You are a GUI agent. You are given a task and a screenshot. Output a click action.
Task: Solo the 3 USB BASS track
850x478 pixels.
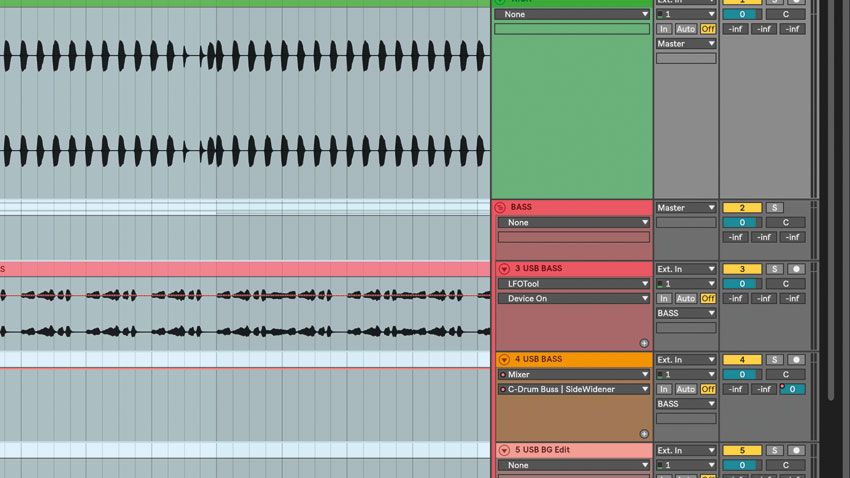(x=774, y=269)
